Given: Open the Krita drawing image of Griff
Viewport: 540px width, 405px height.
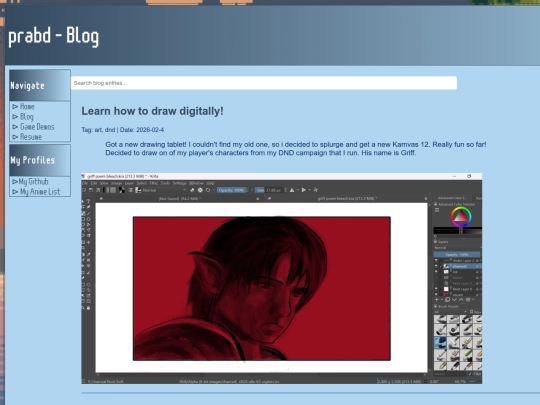Looking at the screenshot, I should pyautogui.click(x=282, y=279).
